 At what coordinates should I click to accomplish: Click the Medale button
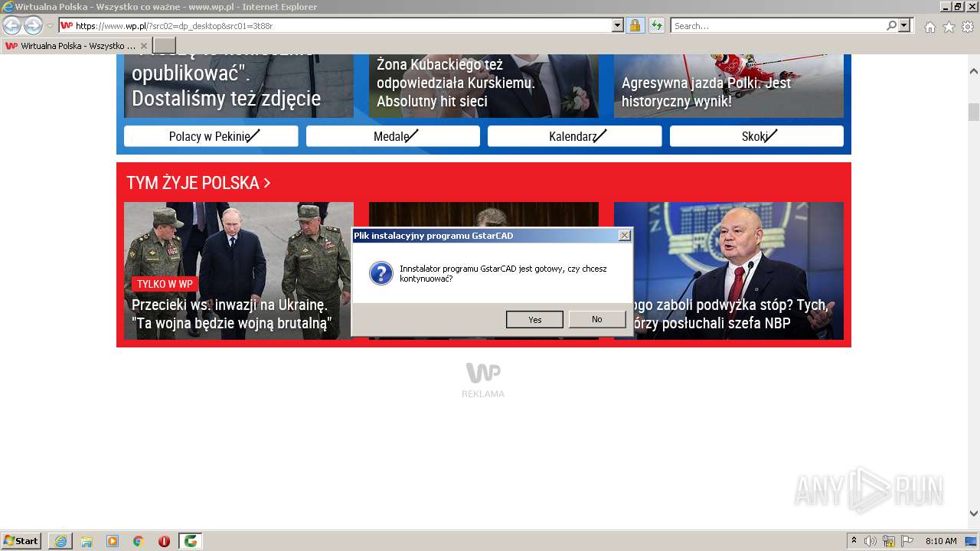click(x=393, y=136)
